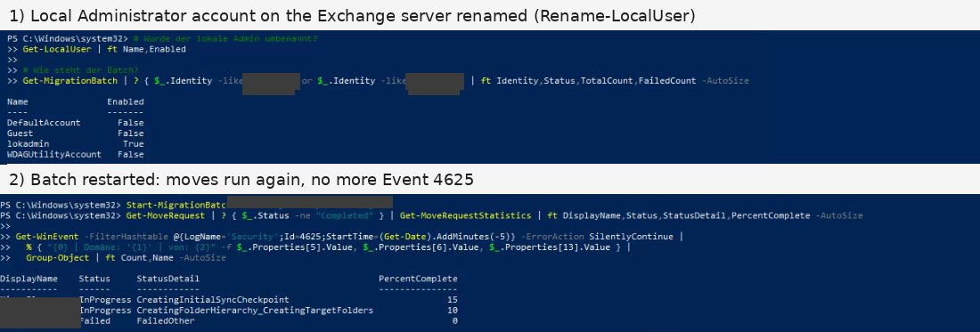980x332 pixels.
Task: Click the Get-WinEvent cmdlet
Action: (x=47, y=237)
